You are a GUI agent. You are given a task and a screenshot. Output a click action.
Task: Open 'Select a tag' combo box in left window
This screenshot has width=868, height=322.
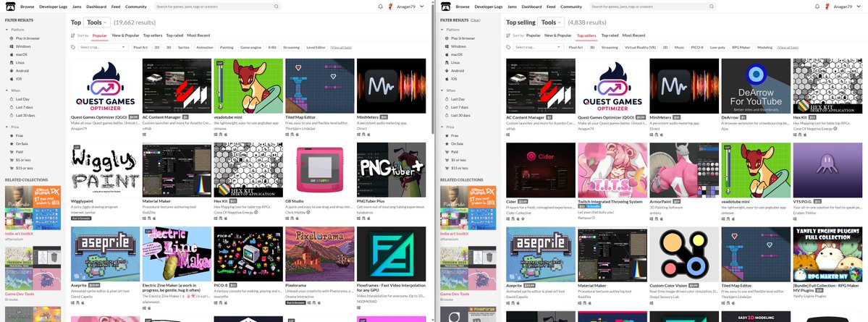(x=103, y=48)
